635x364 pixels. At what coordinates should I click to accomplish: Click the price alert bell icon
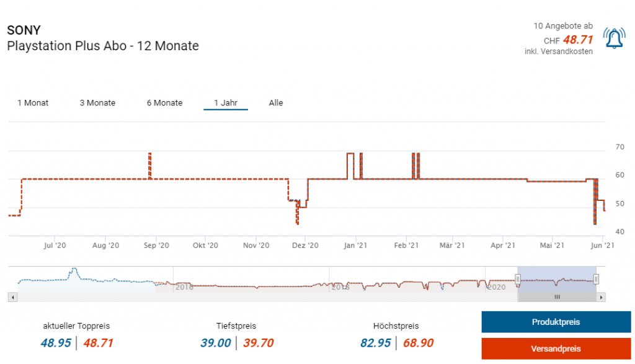[x=615, y=39]
